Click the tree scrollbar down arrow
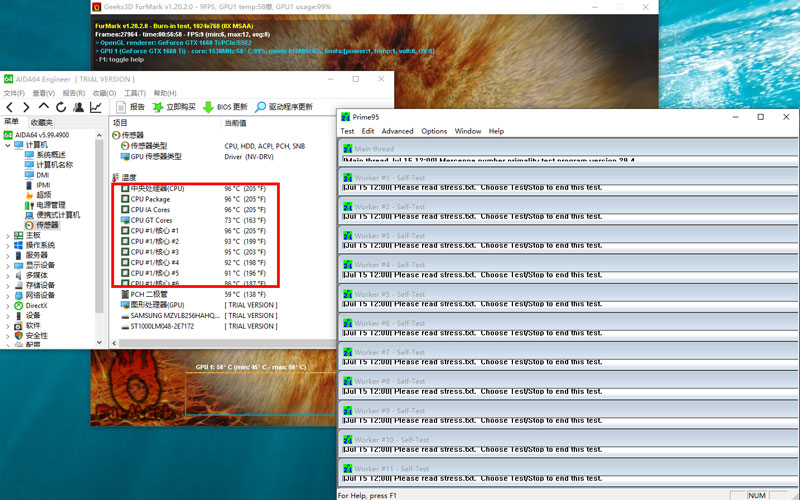Viewport: 800px width, 500px height. click(x=99, y=342)
